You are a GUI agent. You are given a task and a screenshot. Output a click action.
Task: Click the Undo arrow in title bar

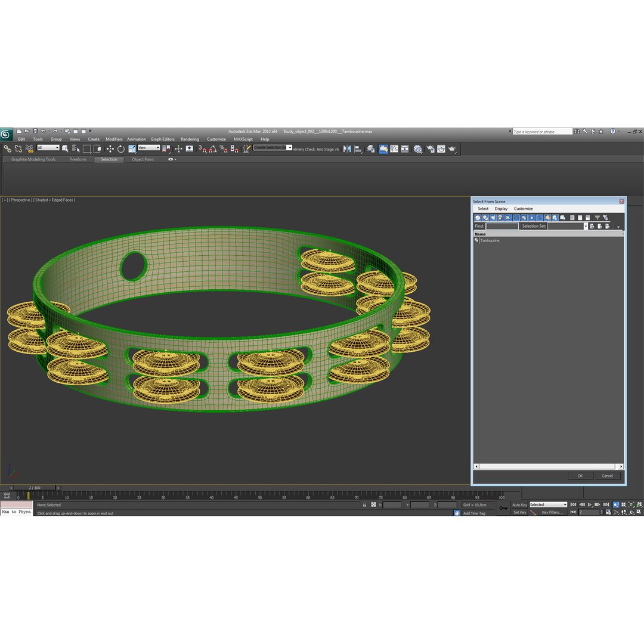(x=43, y=131)
